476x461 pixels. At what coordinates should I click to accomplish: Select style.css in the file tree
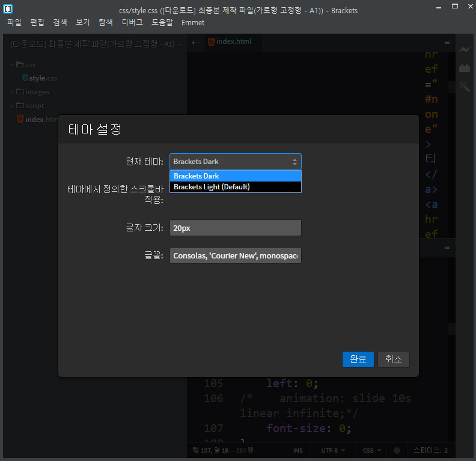click(43, 78)
